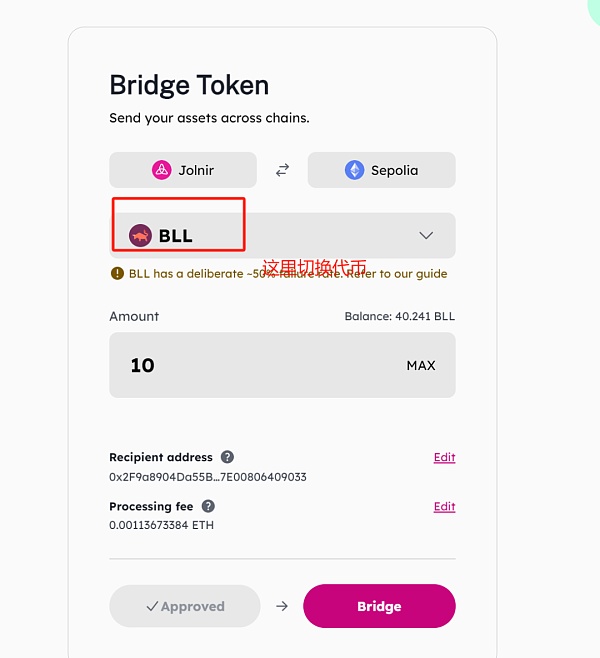Edit the Processing fee
Image resolution: width=600 pixels, height=658 pixels.
[444, 506]
